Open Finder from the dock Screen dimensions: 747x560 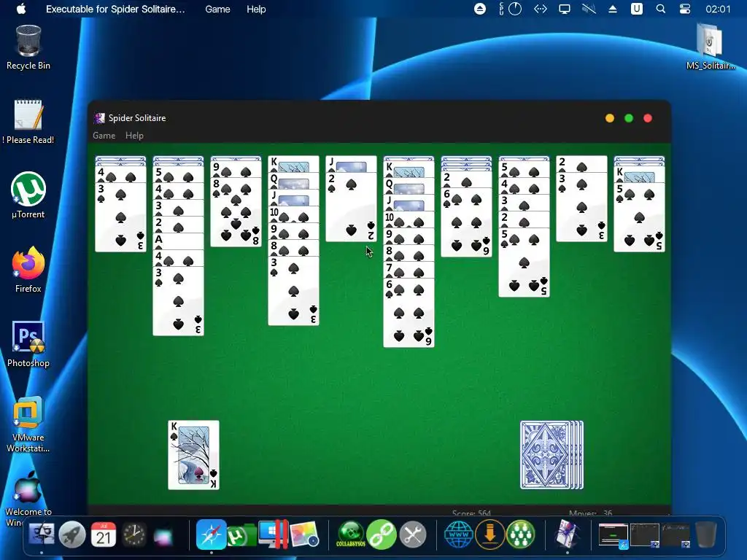coord(42,534)
